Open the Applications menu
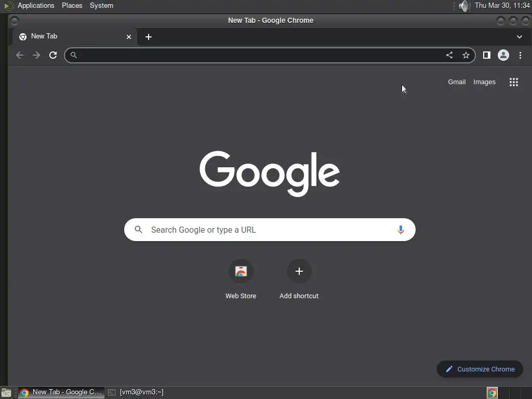532x399 pixels. tap(36, 5)
